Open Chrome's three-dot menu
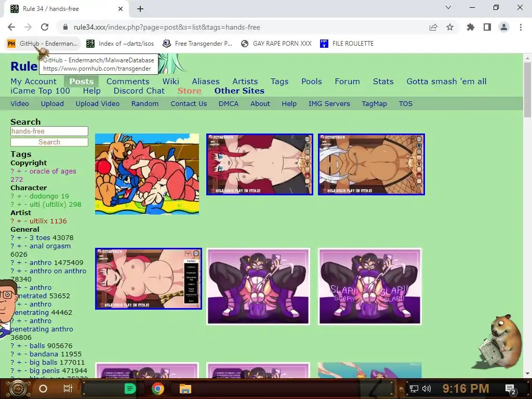 point(521,27)
